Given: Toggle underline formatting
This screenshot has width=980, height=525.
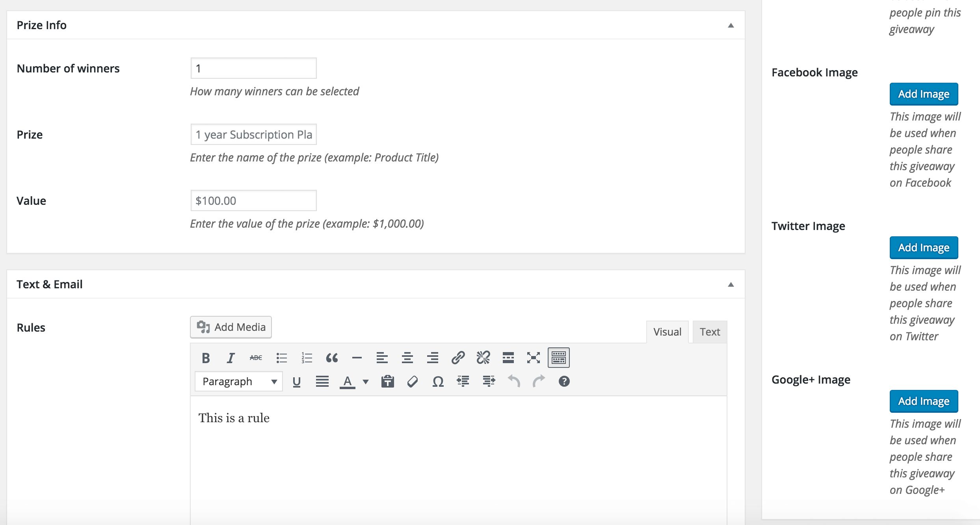Looking at the screenshot, I should (x=297, y=381).
